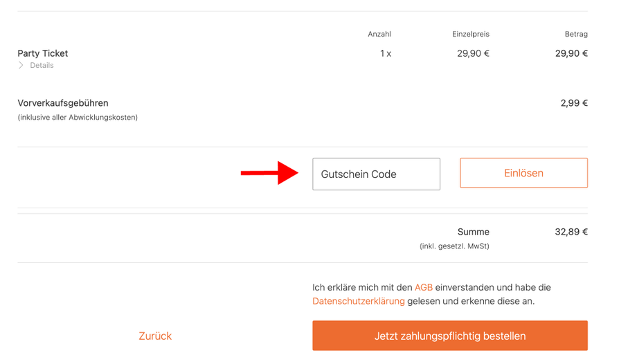Click the inklusive aller Abwicklungskosten note
637x364 pixels.
[78, 118]
